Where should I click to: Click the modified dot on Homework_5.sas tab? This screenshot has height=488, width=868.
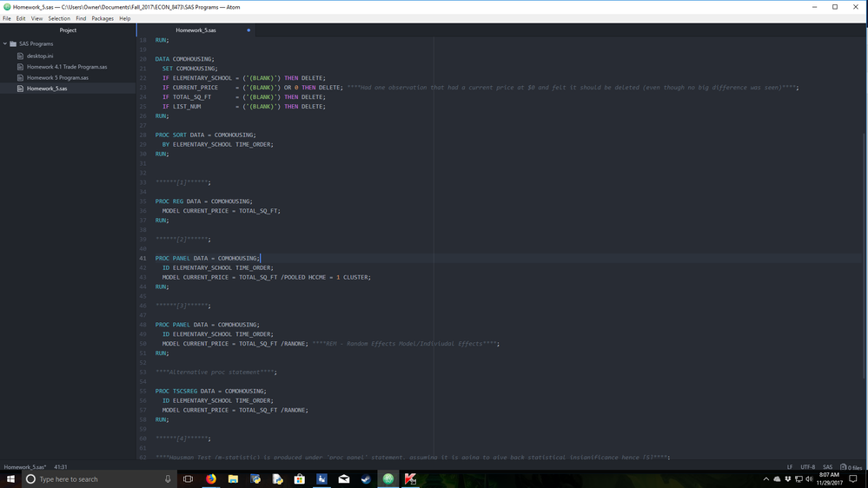(248, 30)
